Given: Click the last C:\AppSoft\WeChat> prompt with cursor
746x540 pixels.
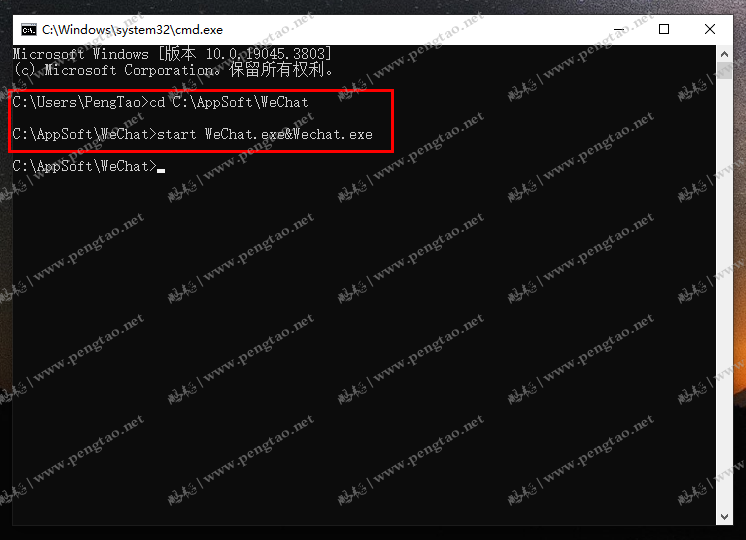Looking at the screenshot, I should point(89,166).
